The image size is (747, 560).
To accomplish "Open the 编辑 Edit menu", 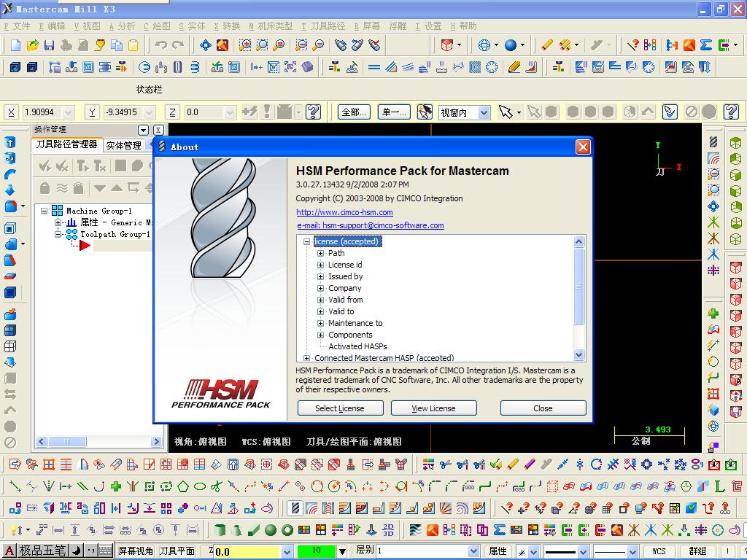I will [x=52, y=26].
